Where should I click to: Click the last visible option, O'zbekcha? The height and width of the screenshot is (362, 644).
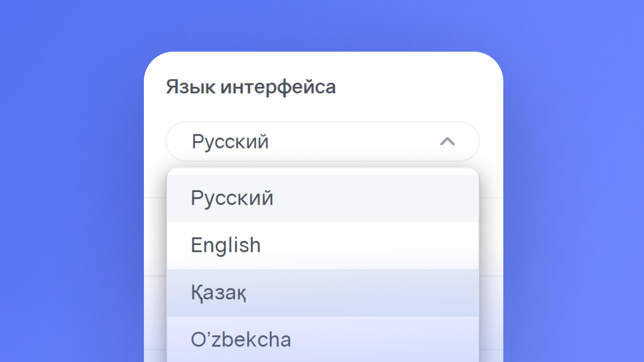click(241, 340)
